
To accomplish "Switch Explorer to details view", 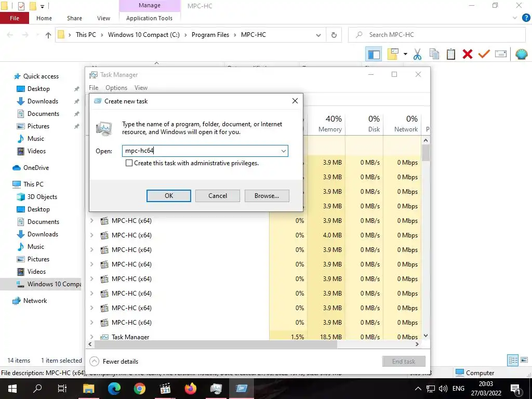I will [x=513, y=360].
